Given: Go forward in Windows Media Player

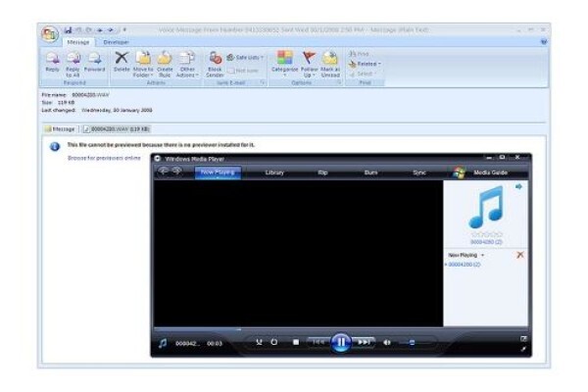Looking at the screenshot, I should [x=177, y=171].
